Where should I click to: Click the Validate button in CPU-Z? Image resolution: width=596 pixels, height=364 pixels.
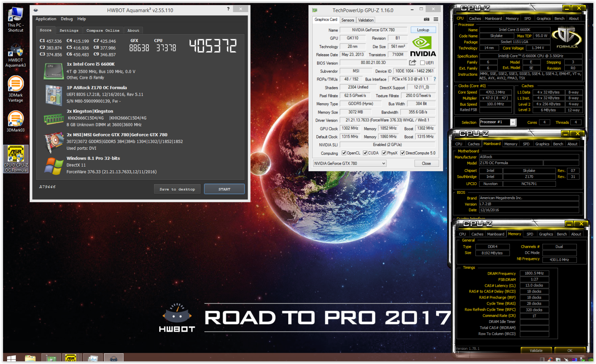click(x=536, y=351)
